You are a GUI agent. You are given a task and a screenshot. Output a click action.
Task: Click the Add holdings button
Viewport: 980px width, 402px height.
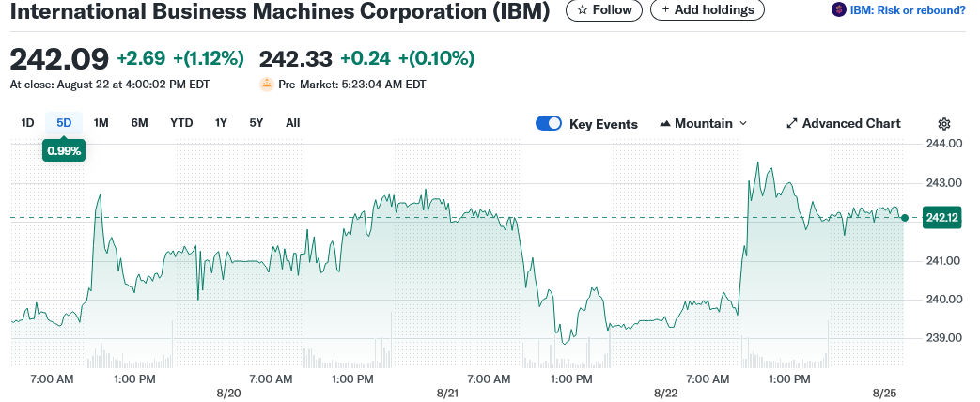708,10
